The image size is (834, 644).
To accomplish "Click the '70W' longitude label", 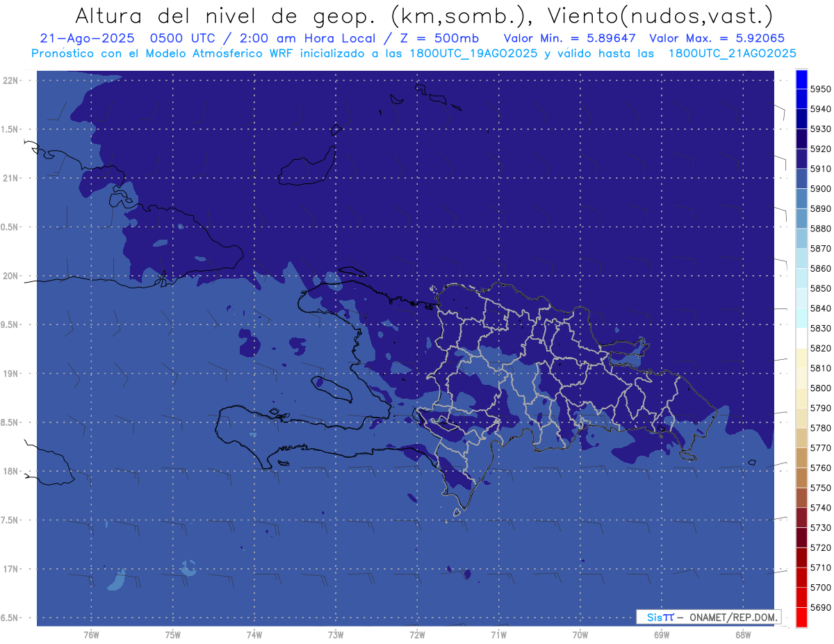I will [580, 635].
